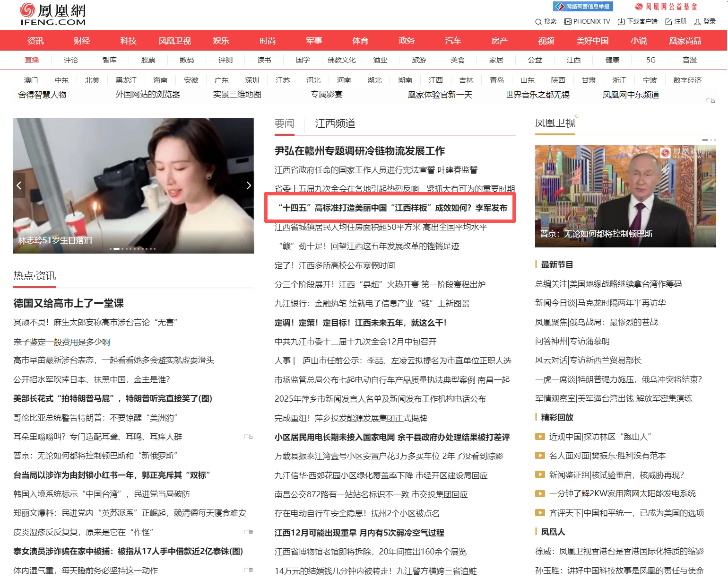
Task: Open 凤凰网公益基金 logo link
Action: pyautogui.click(x=666, y=7)
